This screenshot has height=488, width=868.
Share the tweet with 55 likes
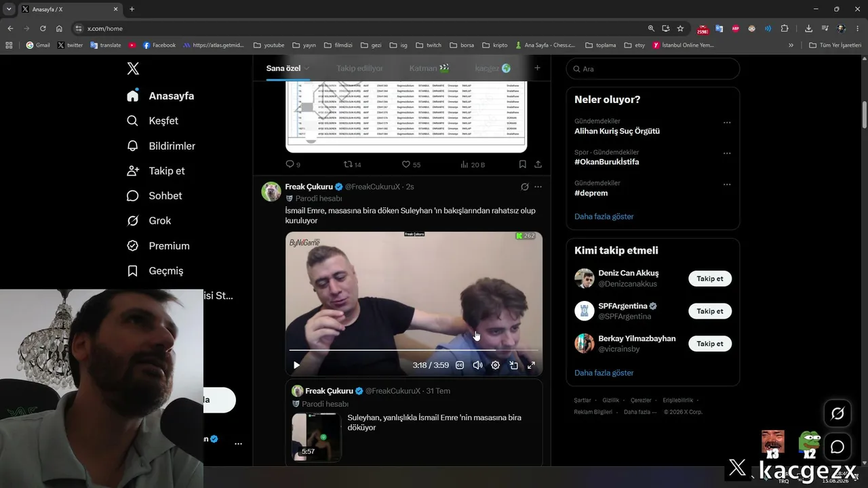[538, 164]
